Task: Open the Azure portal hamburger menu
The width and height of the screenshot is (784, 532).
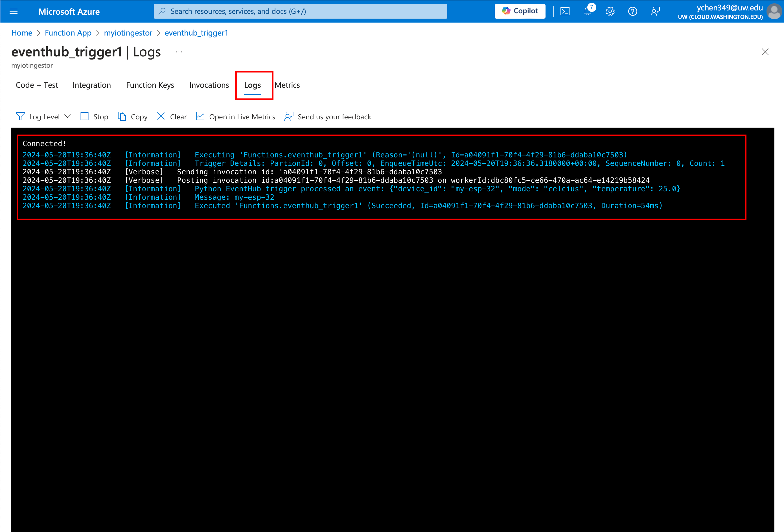Action: (14, 12)
